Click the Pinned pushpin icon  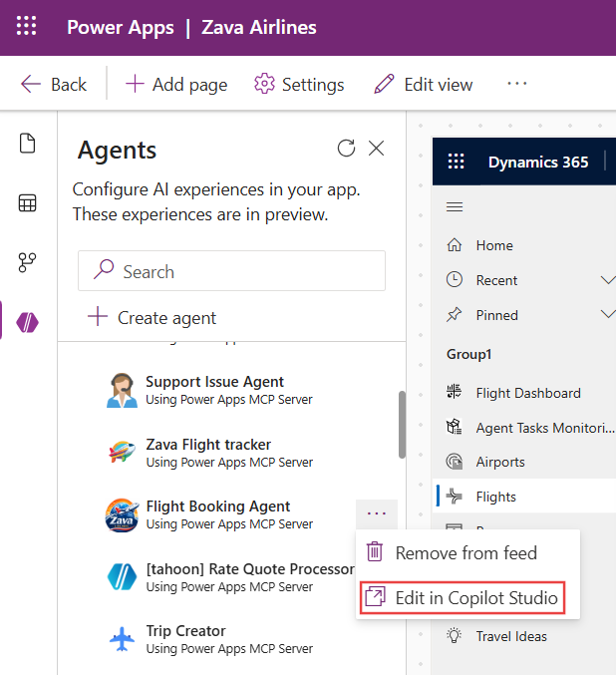(x=455, y=315)
